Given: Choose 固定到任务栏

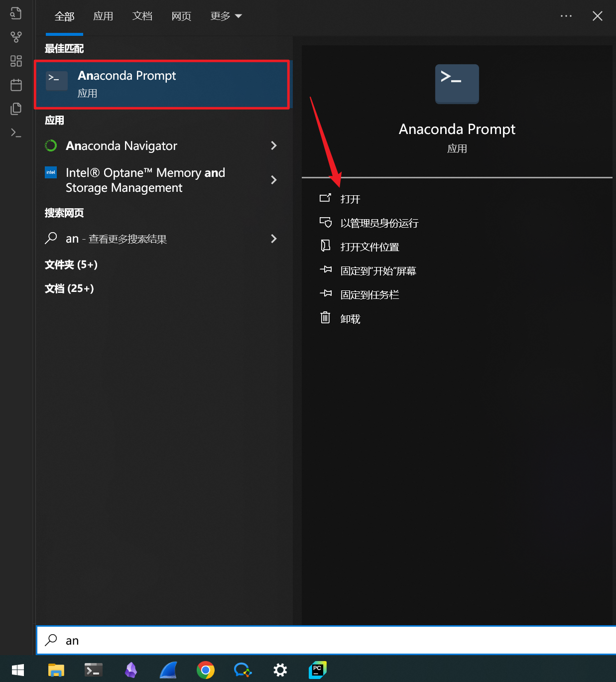Looking at the screenshot, I should click(x=370, y=295).
